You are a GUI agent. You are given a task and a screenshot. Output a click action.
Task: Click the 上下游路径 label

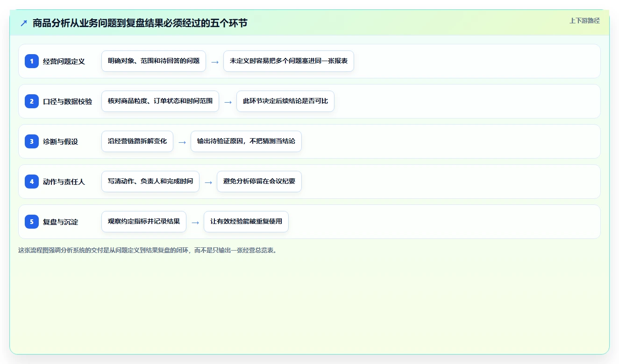584,21
